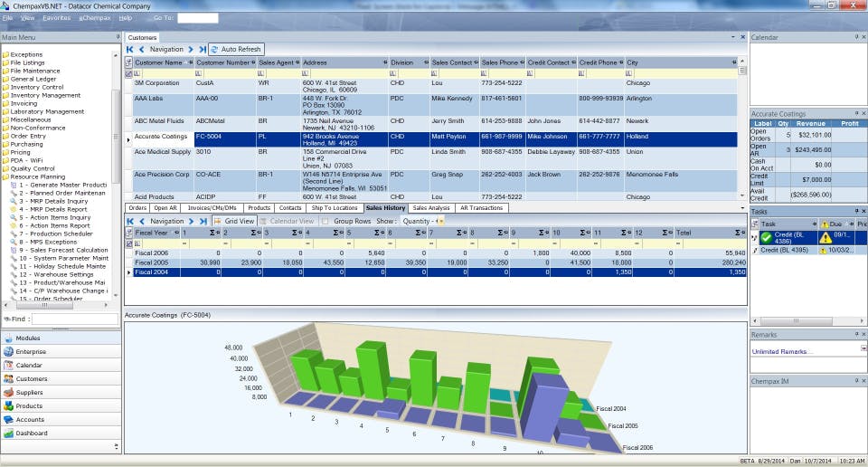This screenshot has width=868, height=467.
Task: Open the Open AR tab
Action: (165, 208)
